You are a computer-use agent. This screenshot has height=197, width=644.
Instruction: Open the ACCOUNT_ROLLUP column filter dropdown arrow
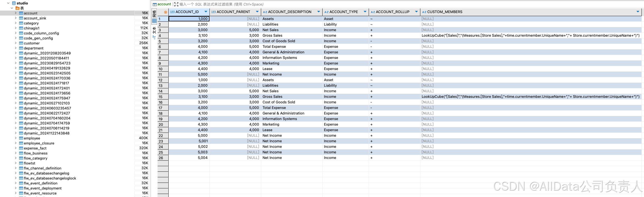[416, 12]
